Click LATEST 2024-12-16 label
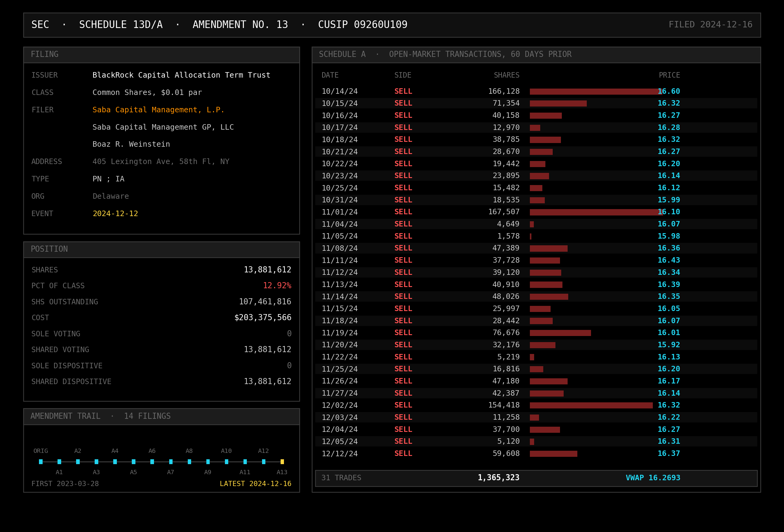The height and width of the screenshot is (532, 784). point(255,483)
